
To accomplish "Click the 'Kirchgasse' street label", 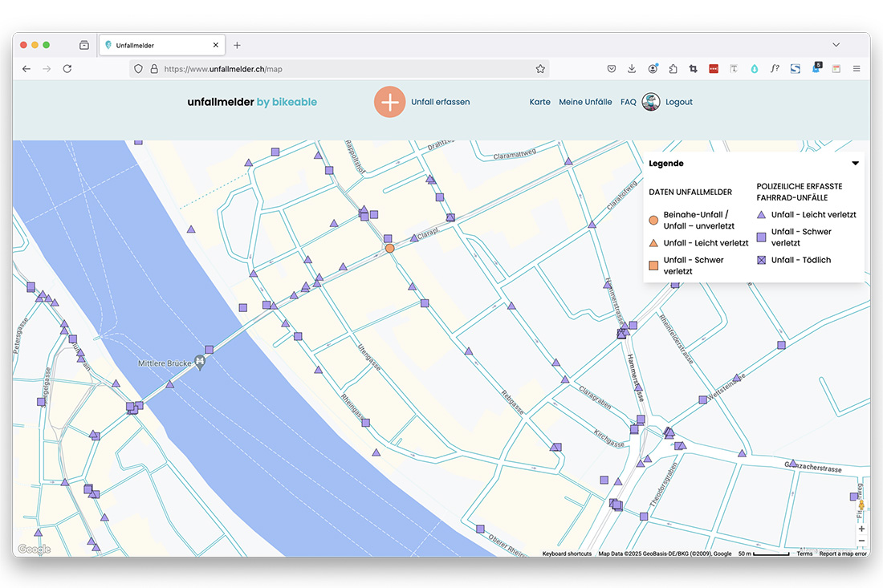I will tap(609, 438).
